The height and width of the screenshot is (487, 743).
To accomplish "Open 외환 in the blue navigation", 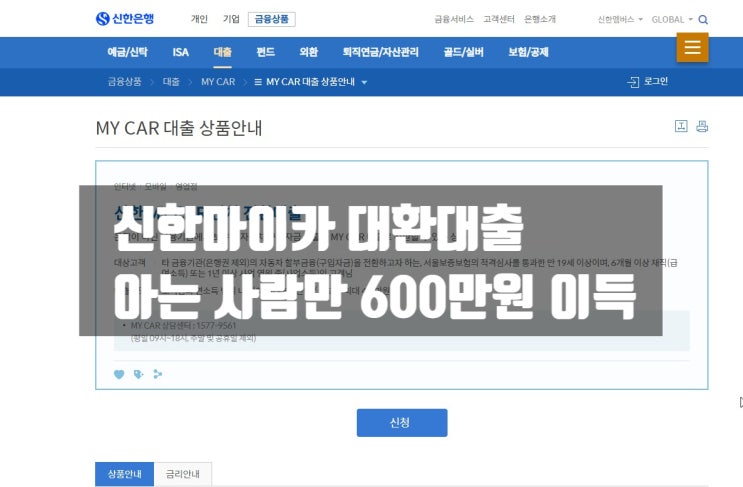I will point(308,52).
